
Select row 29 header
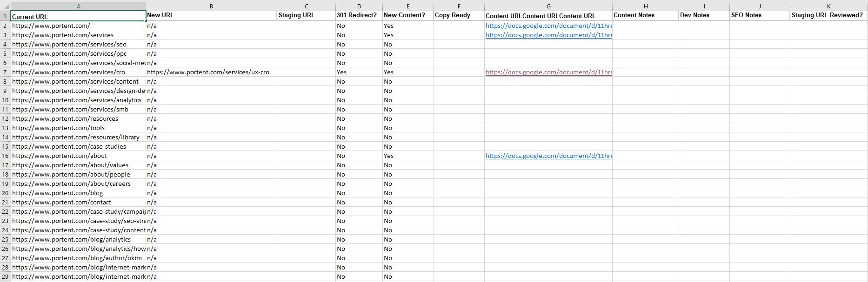pos(5,276)
